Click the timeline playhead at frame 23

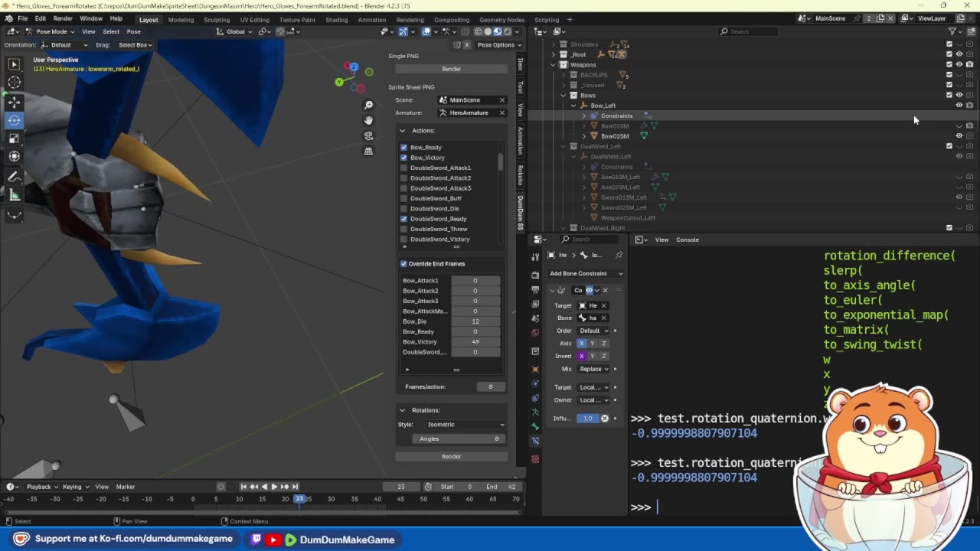tap(300, 499)
